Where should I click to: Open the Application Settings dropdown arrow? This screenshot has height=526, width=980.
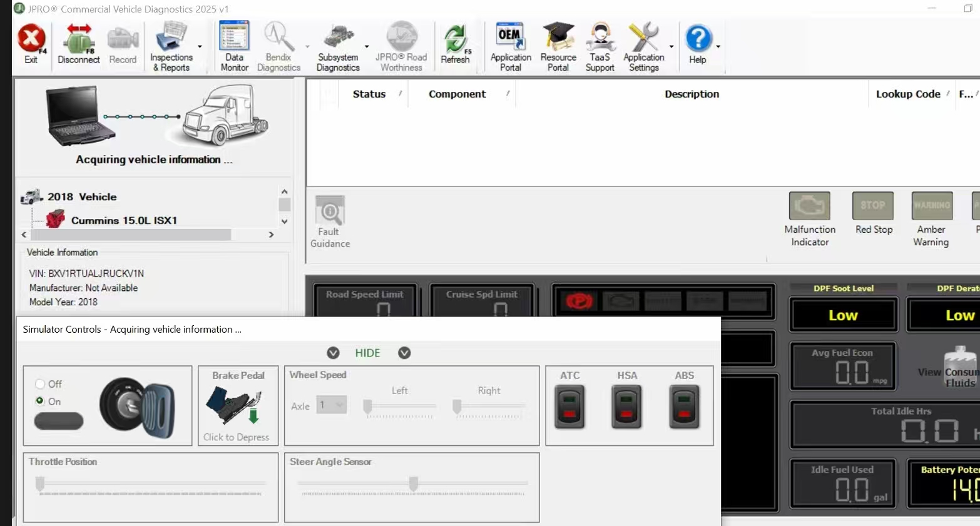click(x=671, y=47)
